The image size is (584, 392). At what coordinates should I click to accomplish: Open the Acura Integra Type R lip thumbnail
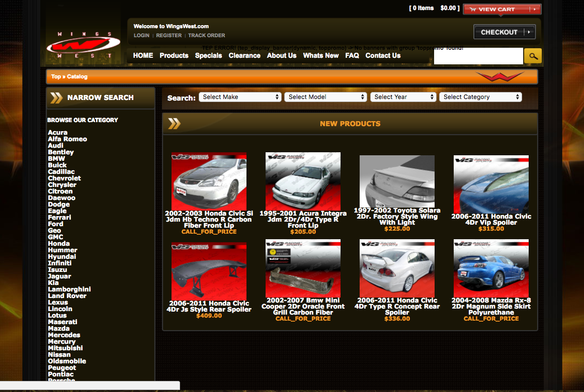click(x=303, y=181)
